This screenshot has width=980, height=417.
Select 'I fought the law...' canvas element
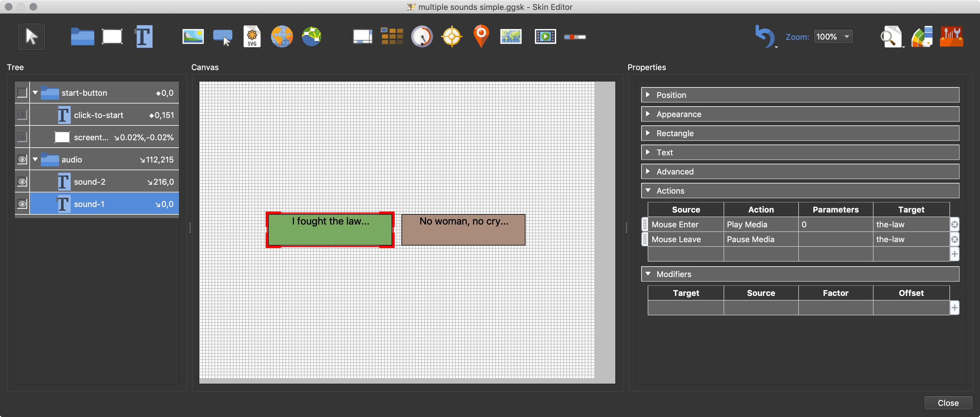329,229
